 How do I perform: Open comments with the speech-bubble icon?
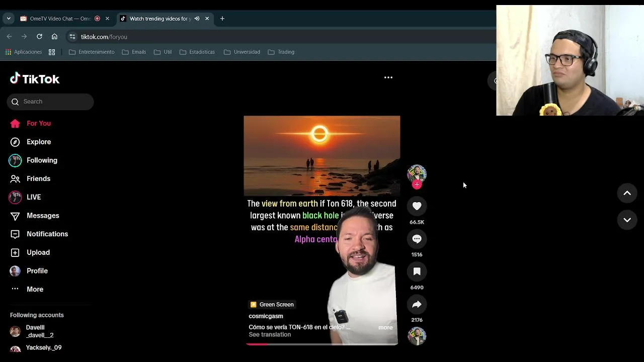[x=417, y=239]
